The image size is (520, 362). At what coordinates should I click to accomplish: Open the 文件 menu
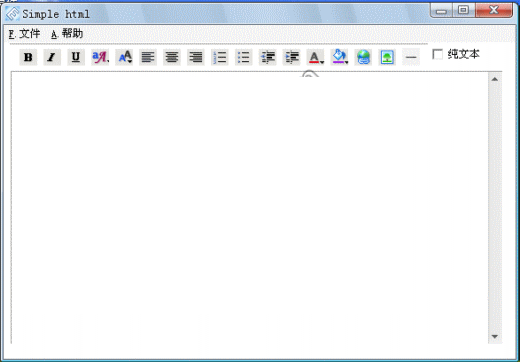coord(24,34)
